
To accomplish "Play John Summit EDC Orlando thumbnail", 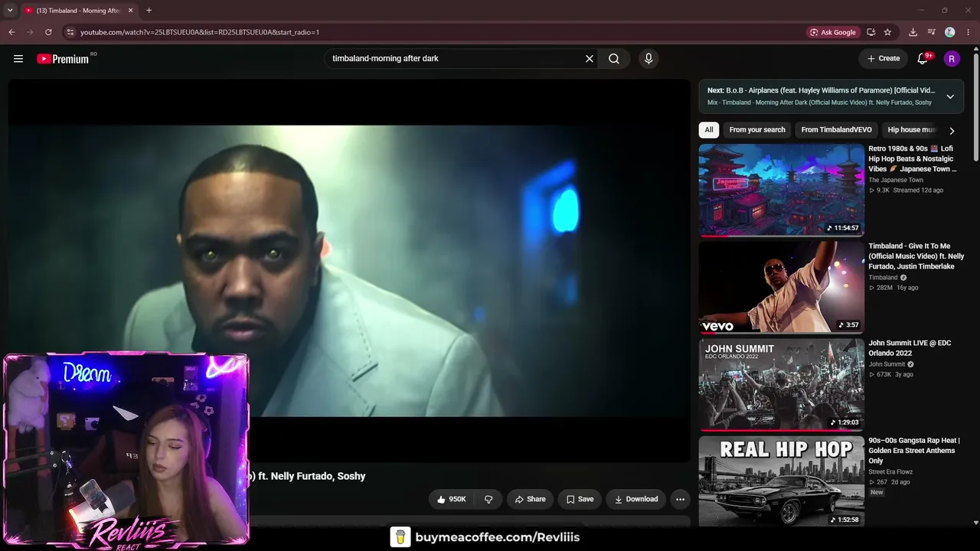I will coord(781,384).
